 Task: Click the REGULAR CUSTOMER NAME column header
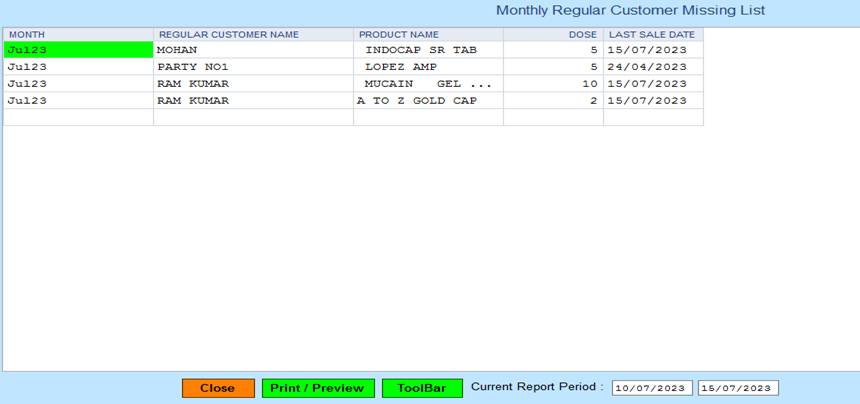coord(253,34)
